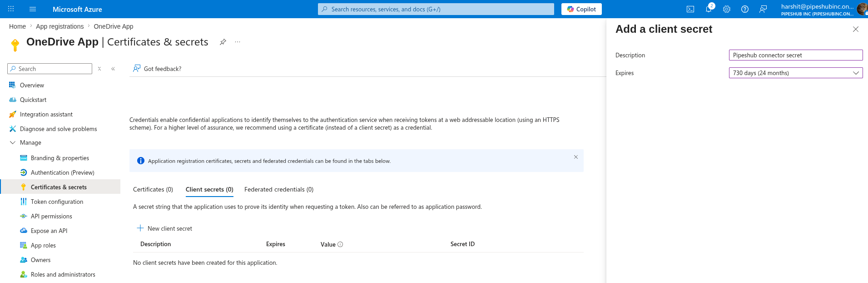Click the plus icon for new client secret
868x283 pixels.
click(140, 228)
